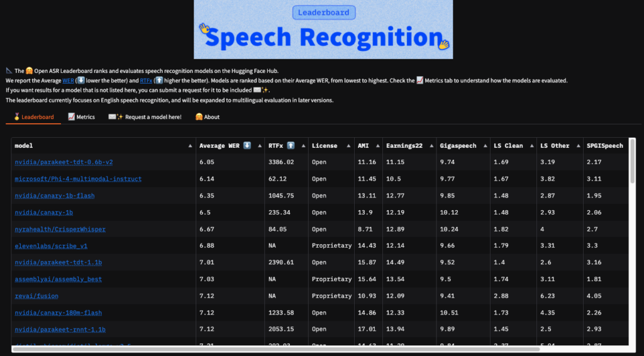Switch to the Metrics tab
644x356 pixels.
point(81,117)
